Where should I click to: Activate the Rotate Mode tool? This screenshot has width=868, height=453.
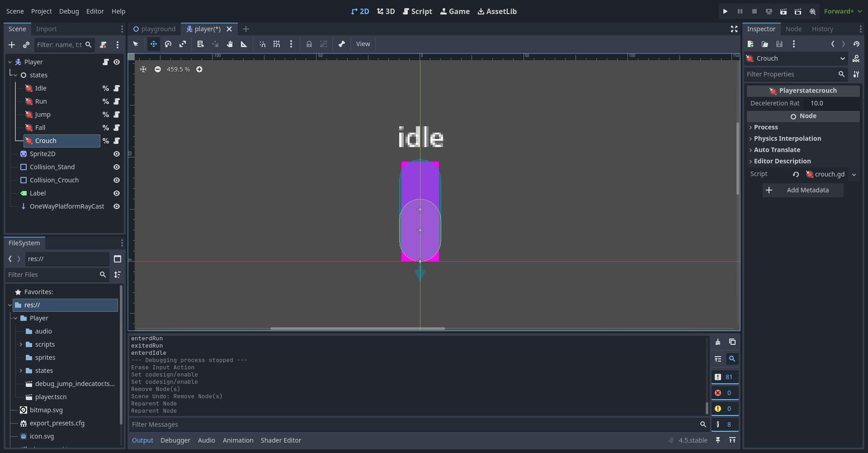(168, 44)
